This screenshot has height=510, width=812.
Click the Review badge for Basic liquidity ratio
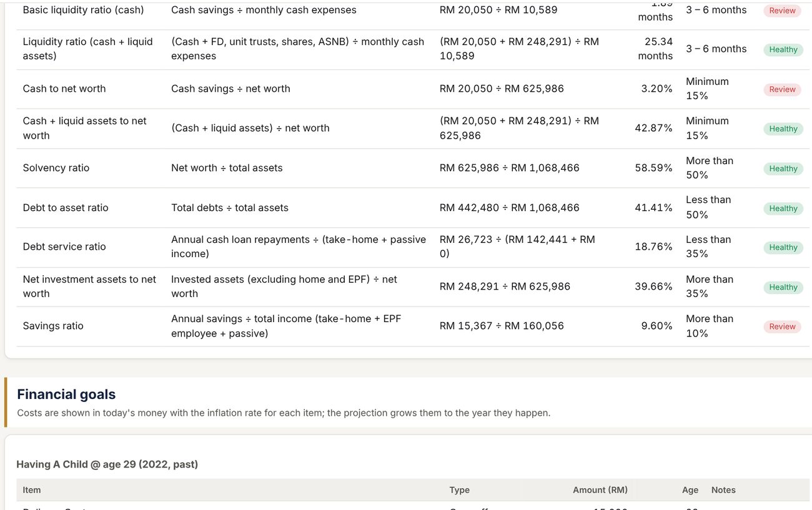tap(782, 11)
